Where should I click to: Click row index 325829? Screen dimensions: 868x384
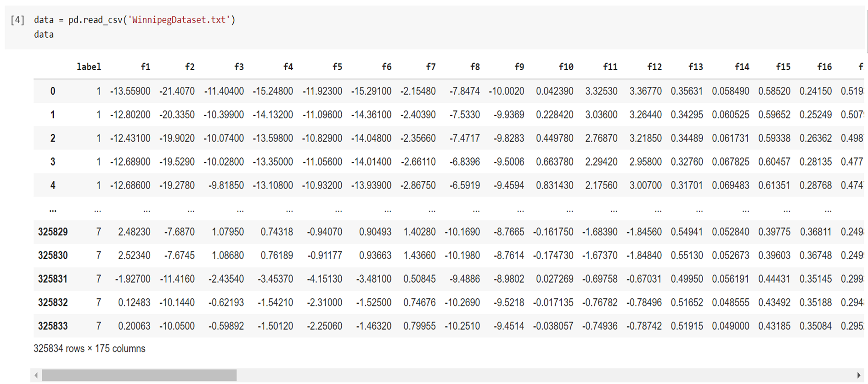pos(53,232)
